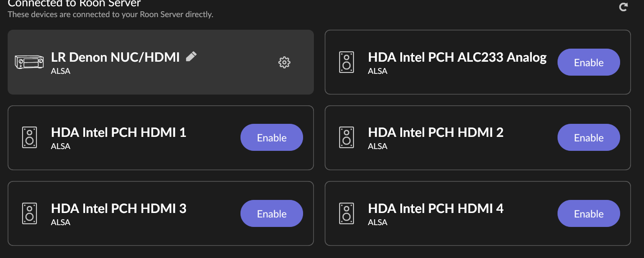Click speaker icon beside HDA Intel HDMI 3
This screenshot has width=644, height=258.
[29, 213]
